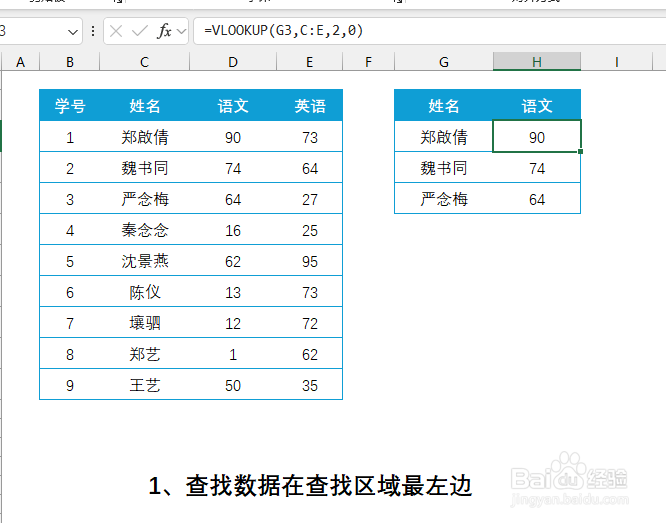
Task: Select column B header
Action: pos(70,62)
